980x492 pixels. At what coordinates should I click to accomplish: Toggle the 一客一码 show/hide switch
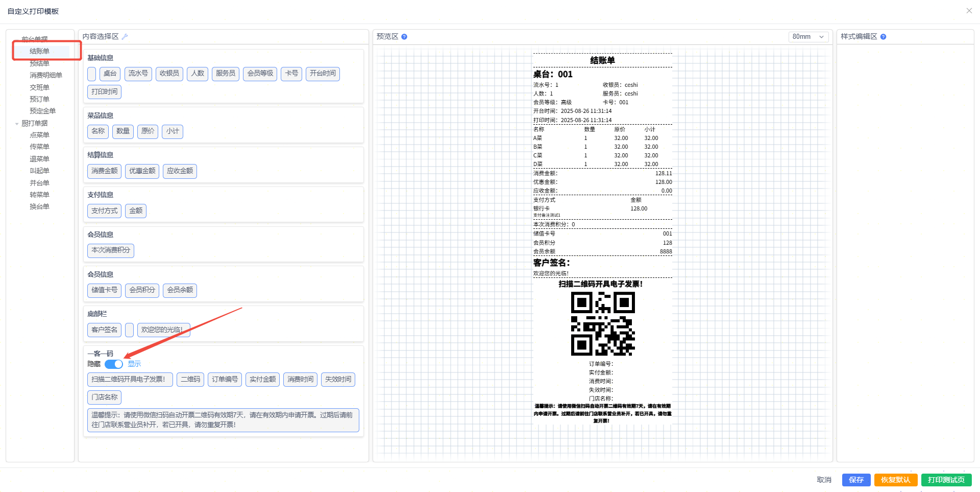[114, 364]
